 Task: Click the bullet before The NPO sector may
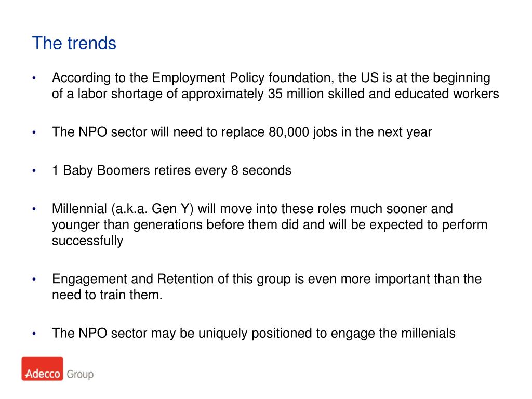pyautogui.click(x=34, y=334)
